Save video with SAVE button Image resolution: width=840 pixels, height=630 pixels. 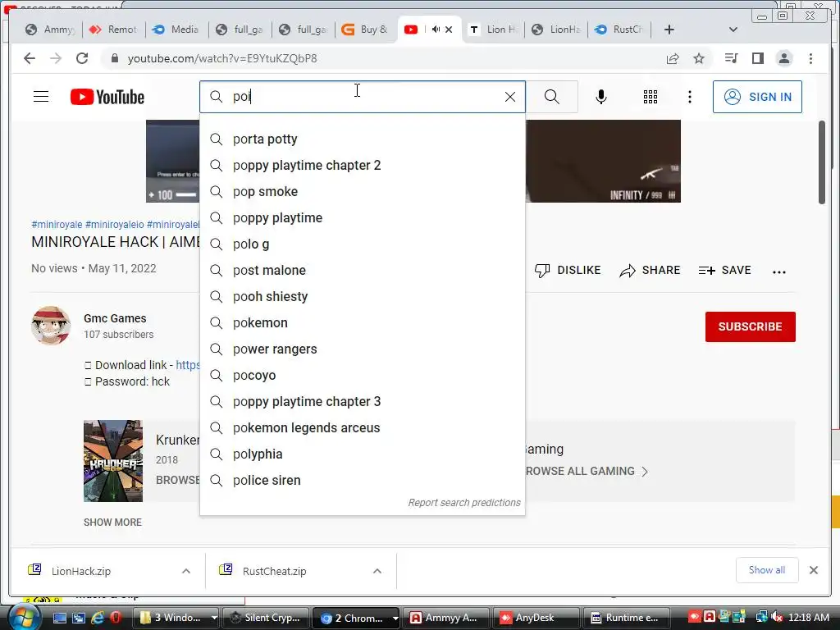point(725,271)
